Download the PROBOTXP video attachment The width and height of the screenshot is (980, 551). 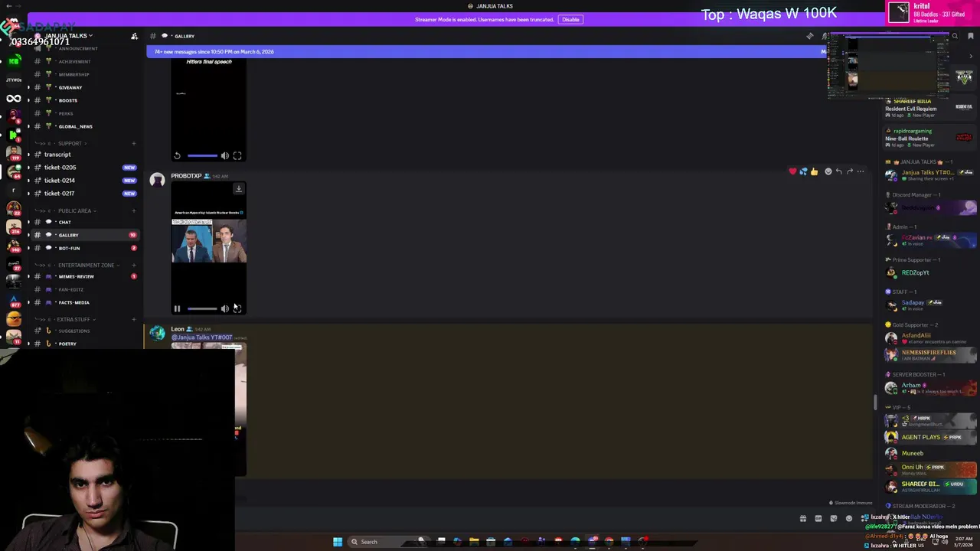click(x=238, y=188)
